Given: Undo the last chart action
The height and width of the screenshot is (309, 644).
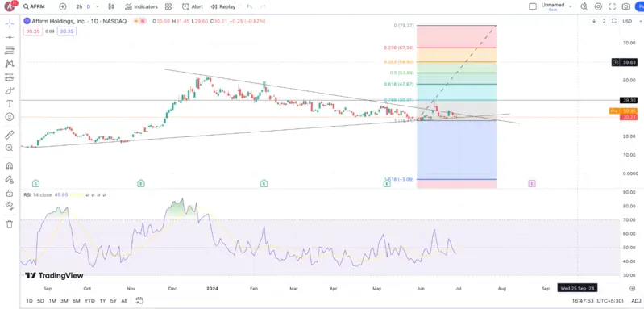Looking at the screenshot, I should [249, 6].
